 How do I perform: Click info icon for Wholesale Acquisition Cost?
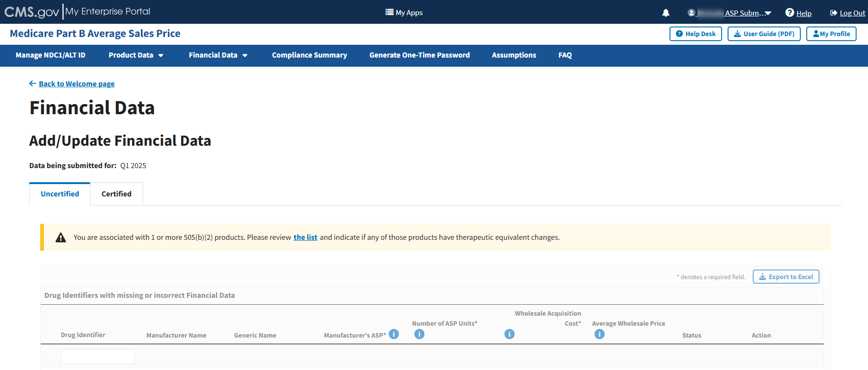(x=509, y=334)
